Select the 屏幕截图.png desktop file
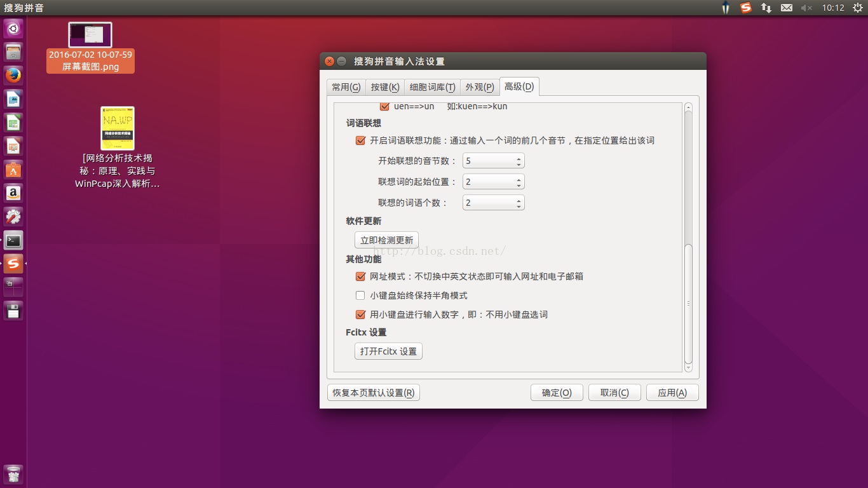 (90, 48)
